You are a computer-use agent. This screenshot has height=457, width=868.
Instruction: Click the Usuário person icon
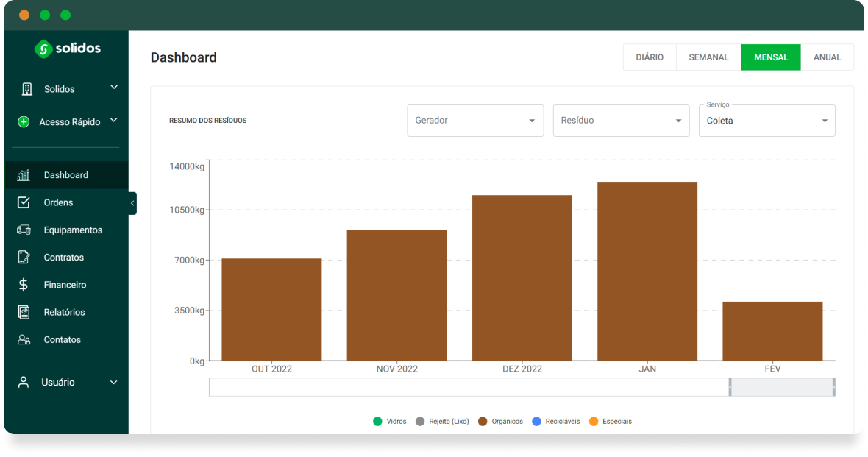click(24, 382)
